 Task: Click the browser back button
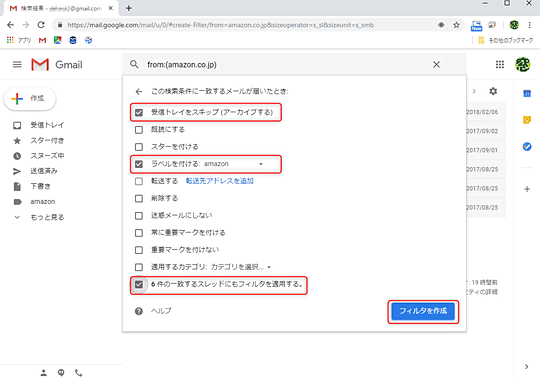click(x=10, y=25)
